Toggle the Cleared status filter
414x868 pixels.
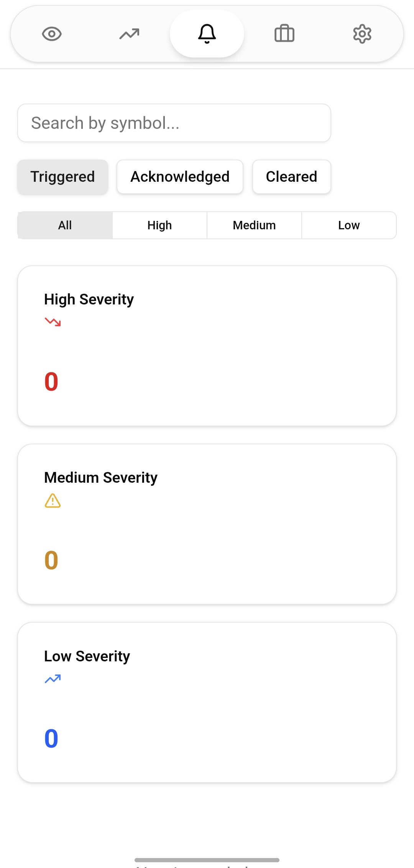(x=291, y=177)
